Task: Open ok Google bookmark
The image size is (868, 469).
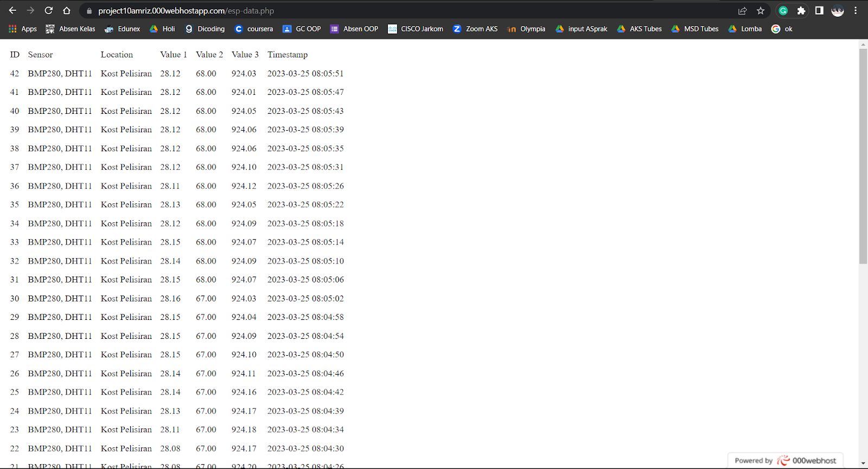Action: [782, 29]
